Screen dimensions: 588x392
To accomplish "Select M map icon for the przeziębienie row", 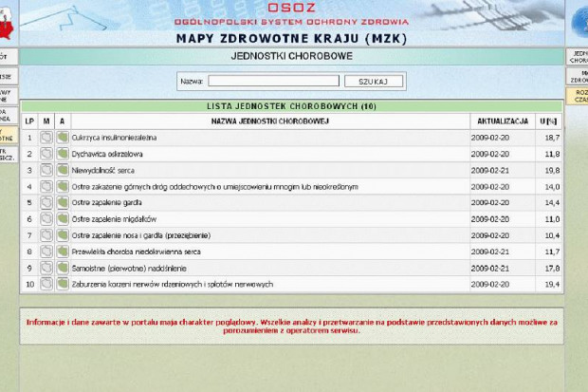I will tap(46, 235).
